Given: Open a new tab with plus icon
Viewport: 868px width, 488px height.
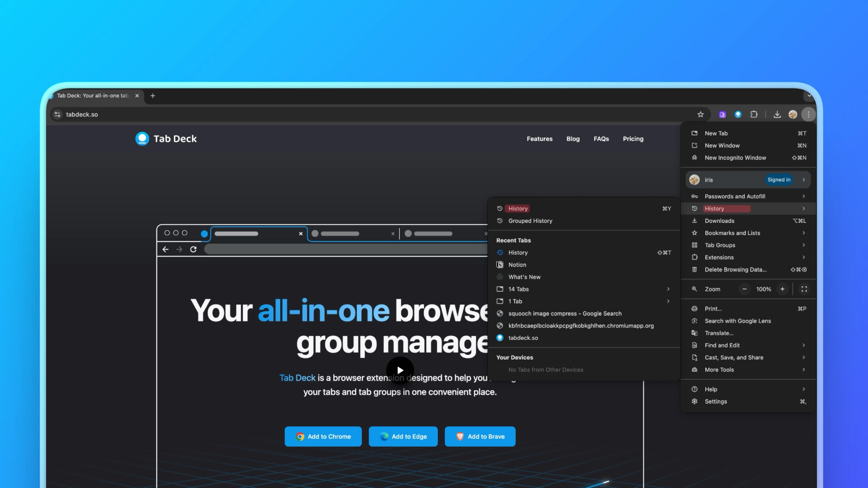Looking at the screenshot, I should coord(153,96).
